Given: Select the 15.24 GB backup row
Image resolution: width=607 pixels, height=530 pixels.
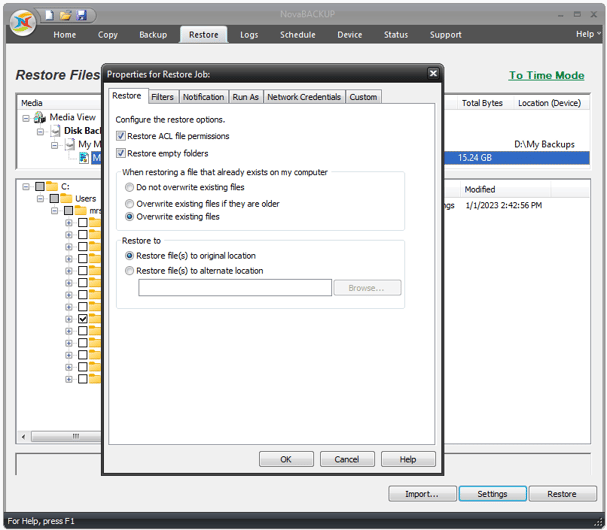Looking at the screenshot, I should [x=517, y=158].
